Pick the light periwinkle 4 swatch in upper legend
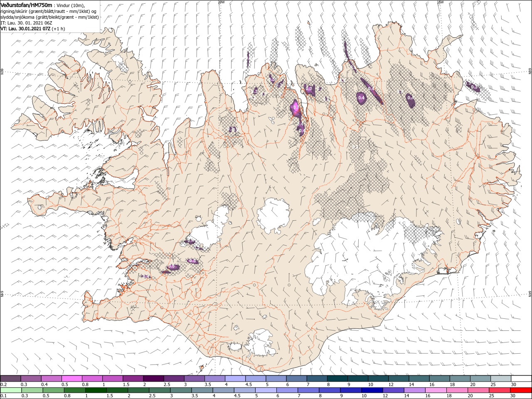Image resolution: width=532 pixels, height=399 pixels. (x=235, y=379)
